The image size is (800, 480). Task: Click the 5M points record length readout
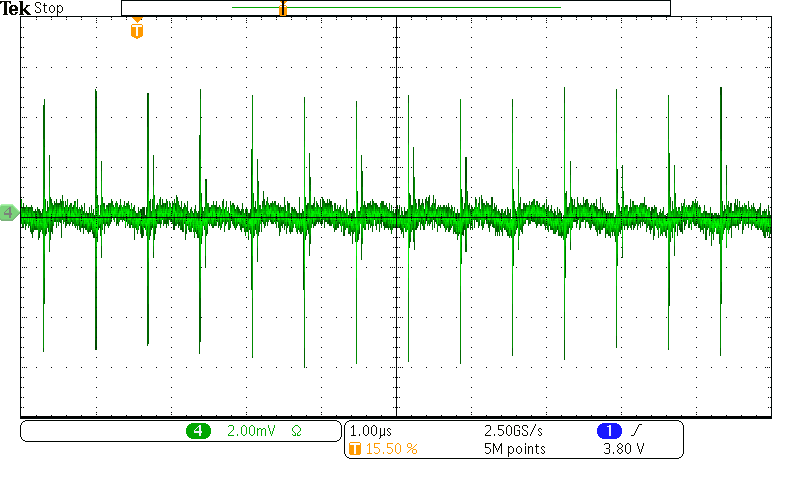[x=514, y=449]
